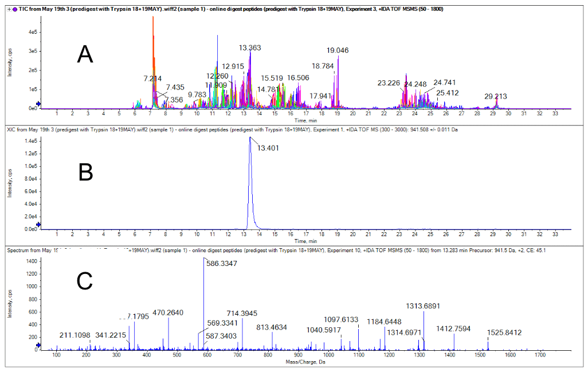Adjust the blue threshold arrow in the TIC pane
Screen dimensions: 588x372
click(x=38, y=104)
